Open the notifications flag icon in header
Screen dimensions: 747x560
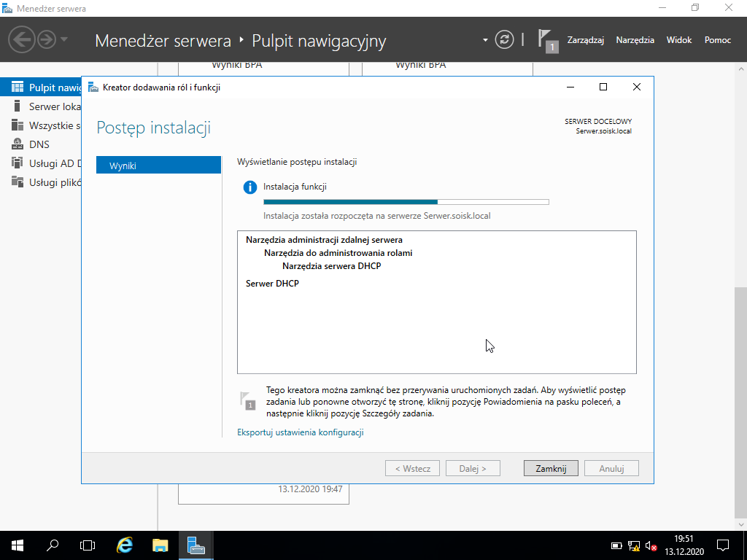tap(547, 40)
